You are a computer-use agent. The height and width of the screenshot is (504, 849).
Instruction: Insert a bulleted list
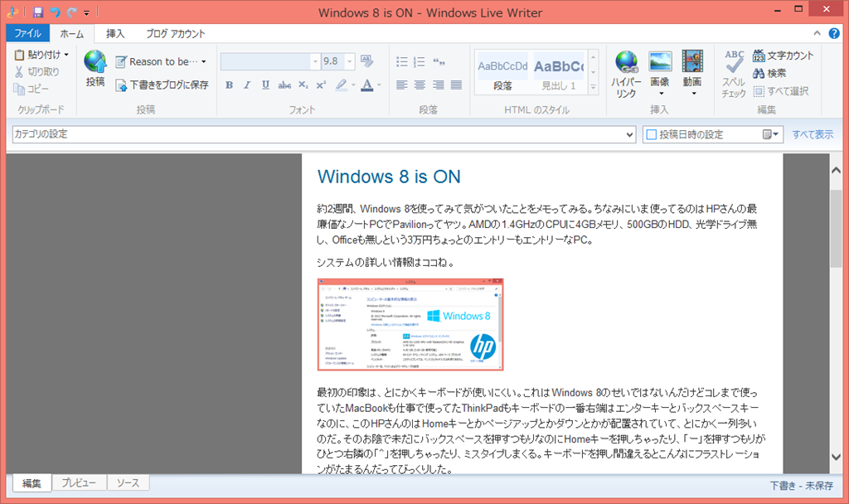[x=402, y=61]
